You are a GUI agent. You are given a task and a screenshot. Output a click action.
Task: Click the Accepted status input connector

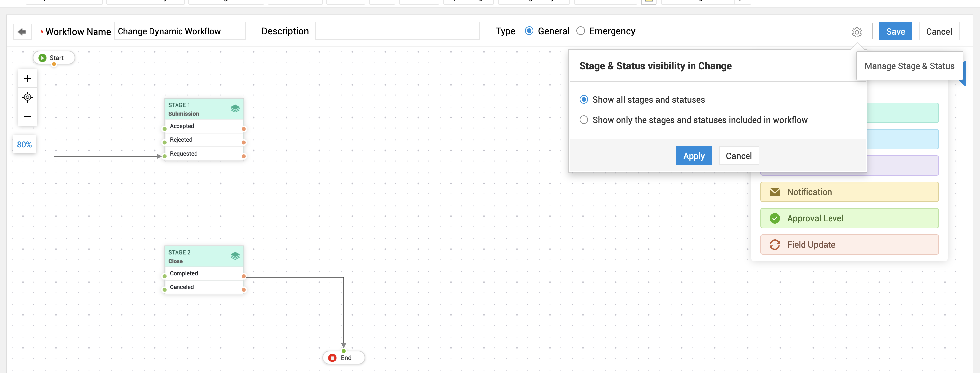click(x=164, y=129)
